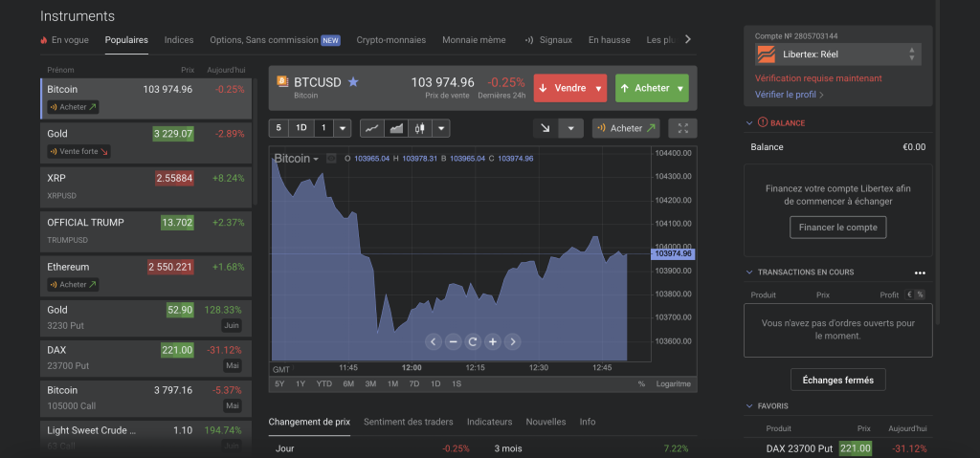The height and width of the screenshot is (458, 980).
Task: Toggle the Bitcoin series eye icon in chart
Action: (331, 159)
